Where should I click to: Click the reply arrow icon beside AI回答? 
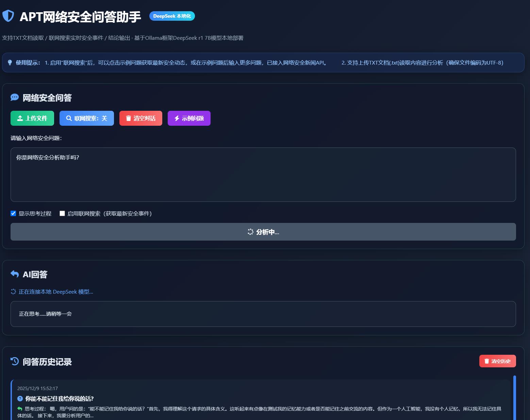(x=15, y=274)
